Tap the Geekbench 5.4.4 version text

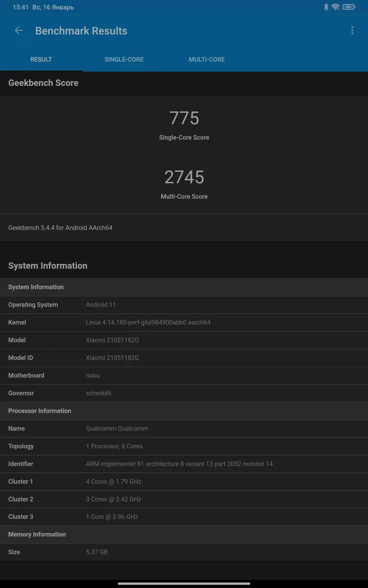(x=60, y=228)
